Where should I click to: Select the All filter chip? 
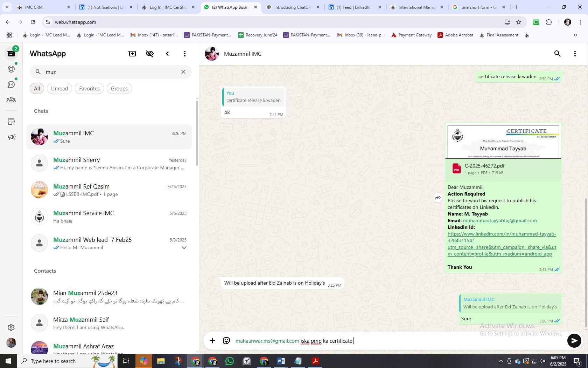[37, 89]
